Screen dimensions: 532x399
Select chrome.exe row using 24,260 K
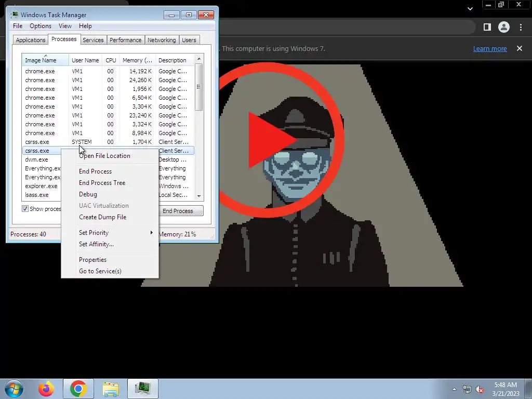(x=108, y=80)
